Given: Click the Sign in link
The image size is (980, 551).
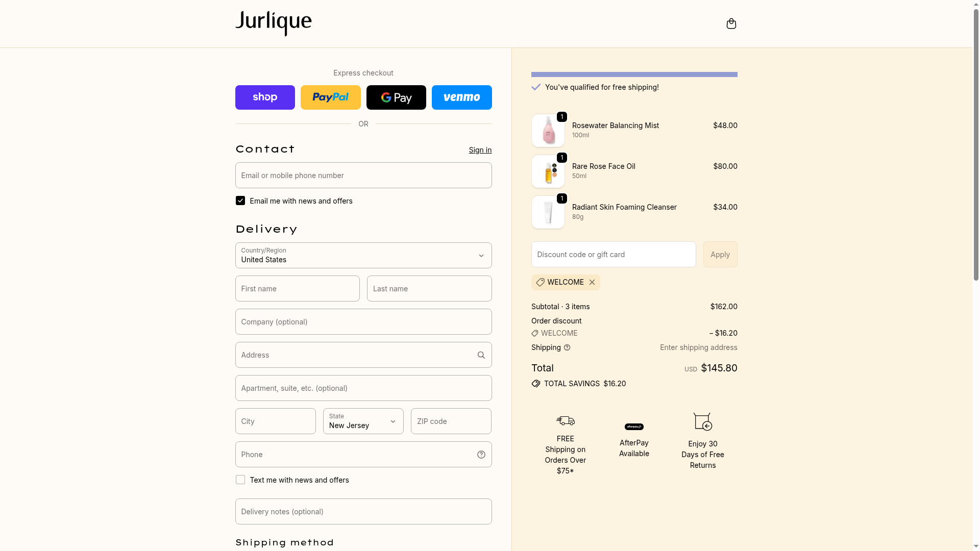Looking at the screenshot, I should tap(480, 150).
